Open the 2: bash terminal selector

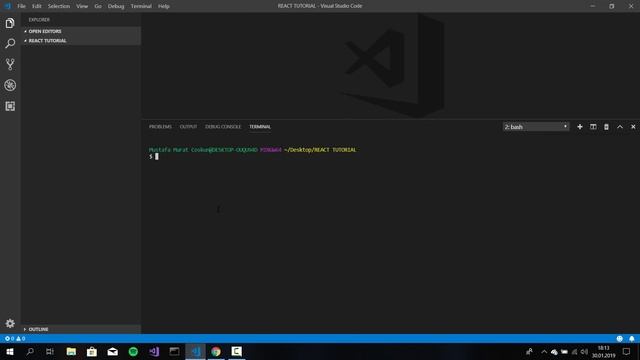tap(536, 127)
